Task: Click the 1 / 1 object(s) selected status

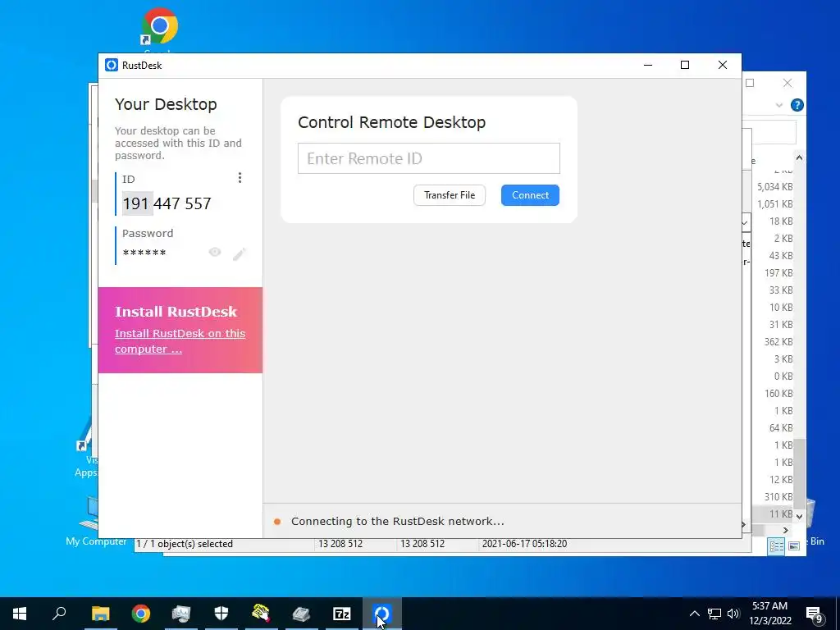Action: (x=185, y=544)
